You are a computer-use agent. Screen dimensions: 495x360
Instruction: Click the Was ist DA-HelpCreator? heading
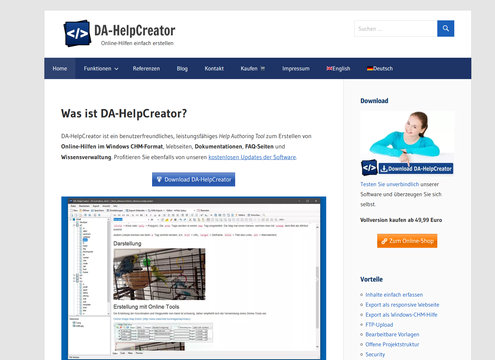point(124,114)
